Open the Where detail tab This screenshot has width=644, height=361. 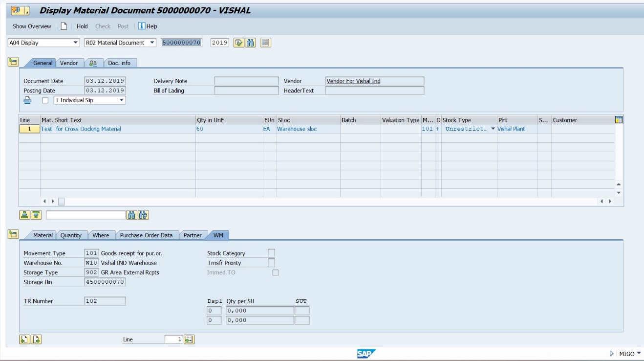[x=101, y=235]
